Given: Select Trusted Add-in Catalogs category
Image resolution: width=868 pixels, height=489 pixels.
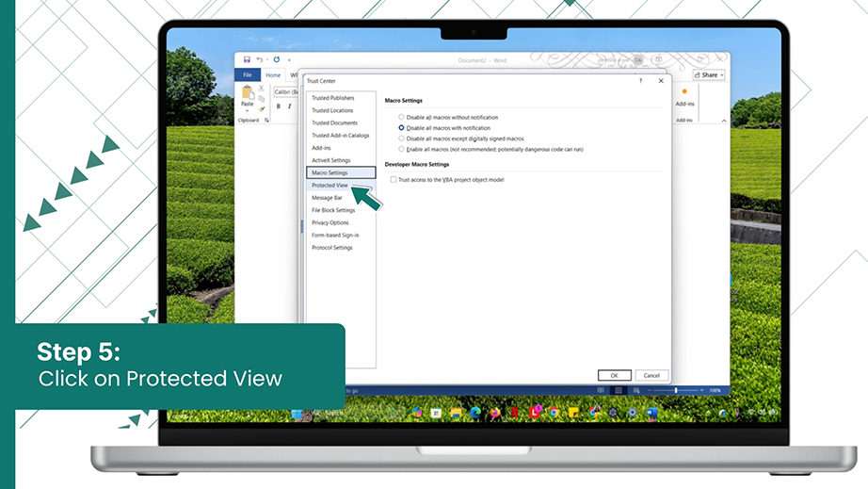Looking at the screenshot, I should pyautogui.click(x=341, y=135).
